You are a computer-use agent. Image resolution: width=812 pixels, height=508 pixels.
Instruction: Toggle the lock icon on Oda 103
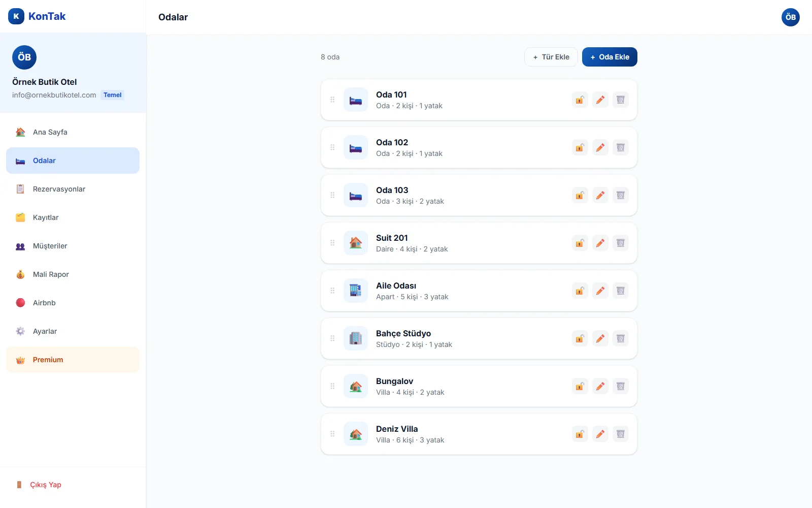pyautogui.click(x=580, y=195)
